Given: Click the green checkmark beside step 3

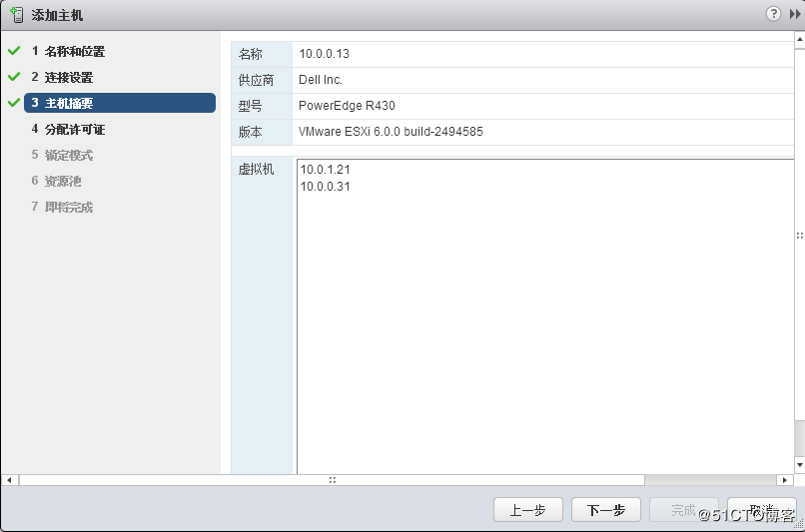Looking at the screenshot, I should point(14,103).
